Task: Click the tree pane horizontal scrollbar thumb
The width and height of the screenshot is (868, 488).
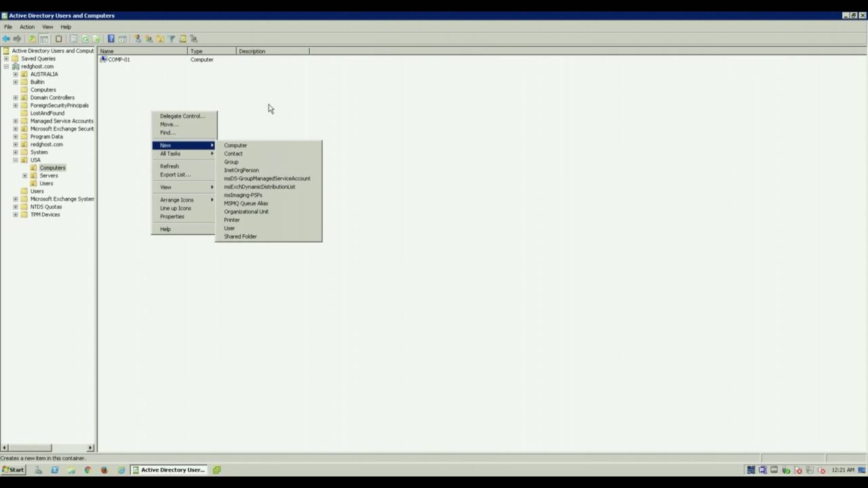Action: pos(29,447)
